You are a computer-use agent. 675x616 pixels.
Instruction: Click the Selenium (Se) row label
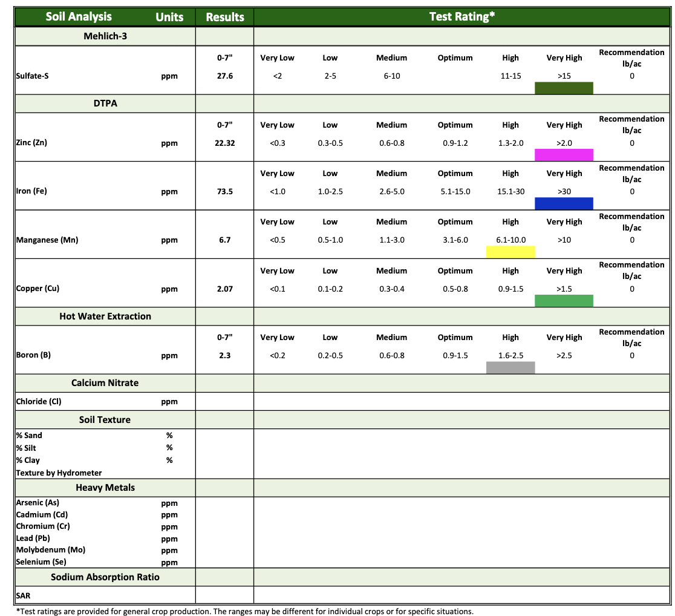coord(41,562)
